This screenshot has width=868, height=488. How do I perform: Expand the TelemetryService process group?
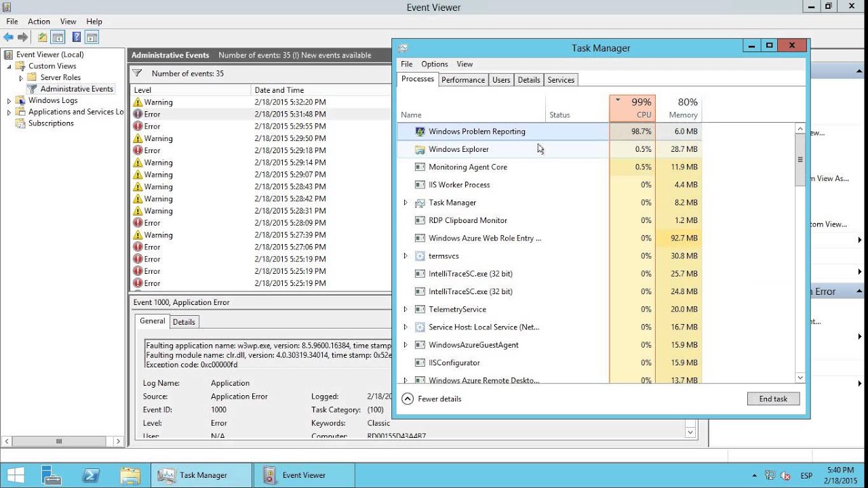coord(406,309)
